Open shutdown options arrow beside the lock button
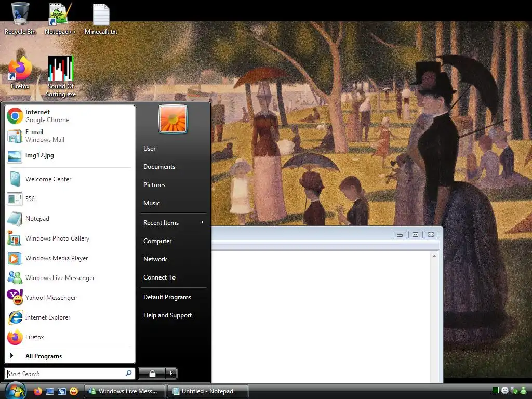The width and height of the screenshot is (532, 399). pyautogui.click(x=171, y=374)
